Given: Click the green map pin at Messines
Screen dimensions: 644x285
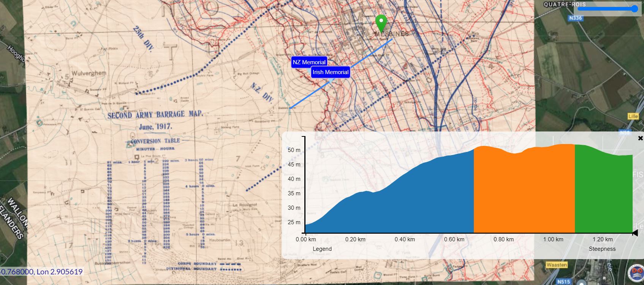Looking at the screenshot, I should pos(381,24).
